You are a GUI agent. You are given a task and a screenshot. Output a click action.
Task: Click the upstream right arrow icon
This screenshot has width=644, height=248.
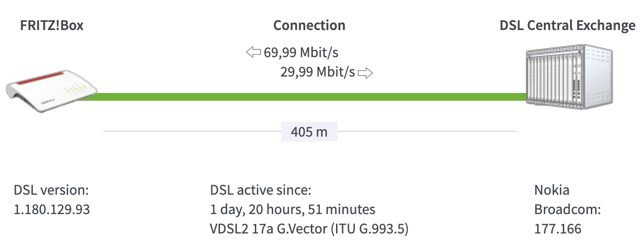(x=366, y=73)
